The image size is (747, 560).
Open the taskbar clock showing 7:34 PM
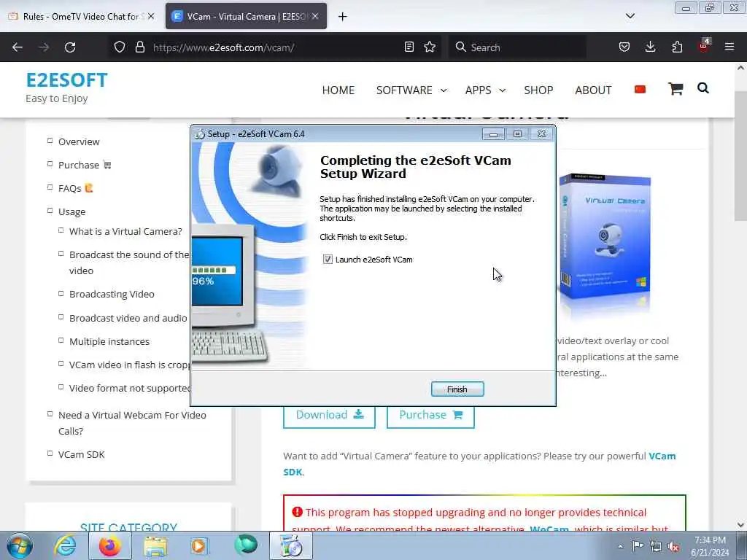(x=710, y=546)
